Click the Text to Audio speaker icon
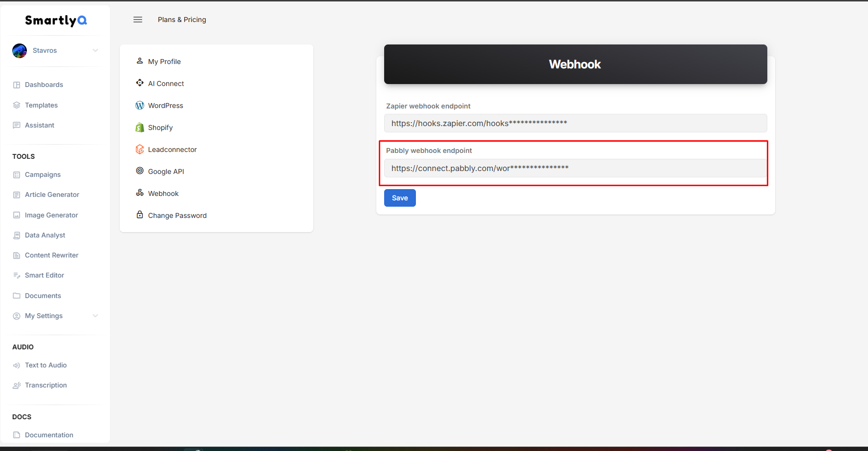 click(x=17, y=365)
